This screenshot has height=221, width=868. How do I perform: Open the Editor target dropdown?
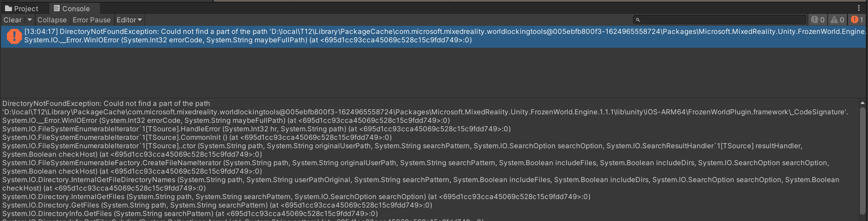tap(129, 20)
